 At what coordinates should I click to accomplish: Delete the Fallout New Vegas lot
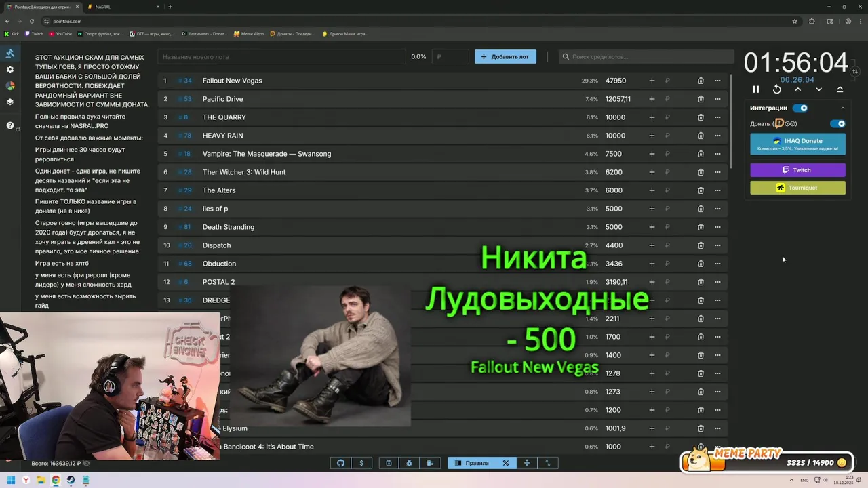coord(701,81)
